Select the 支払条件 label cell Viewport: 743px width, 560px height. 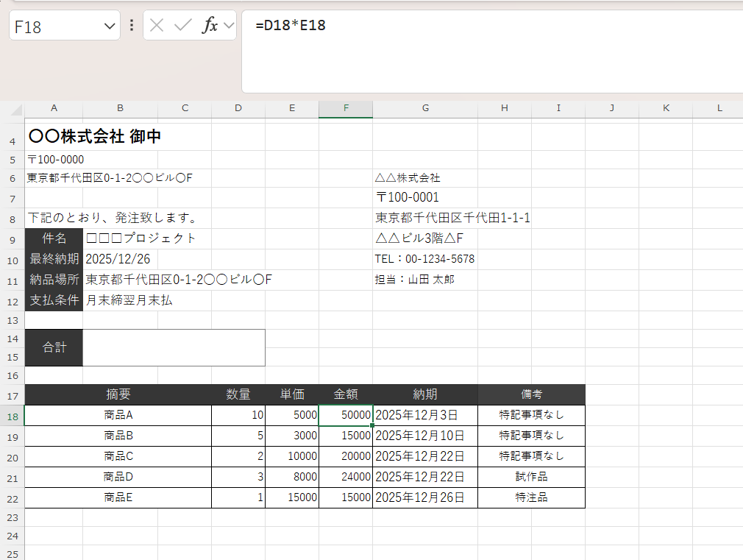(54, 300)
